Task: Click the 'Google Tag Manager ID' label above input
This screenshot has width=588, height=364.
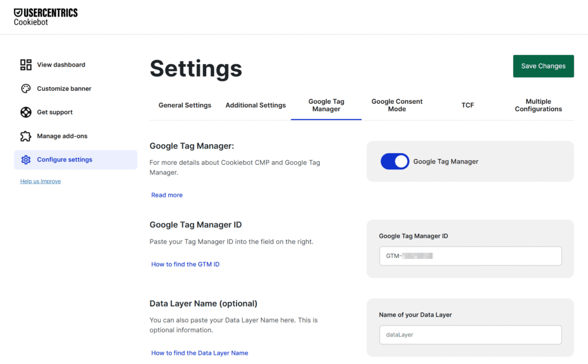Action: (x=413, y=236)
